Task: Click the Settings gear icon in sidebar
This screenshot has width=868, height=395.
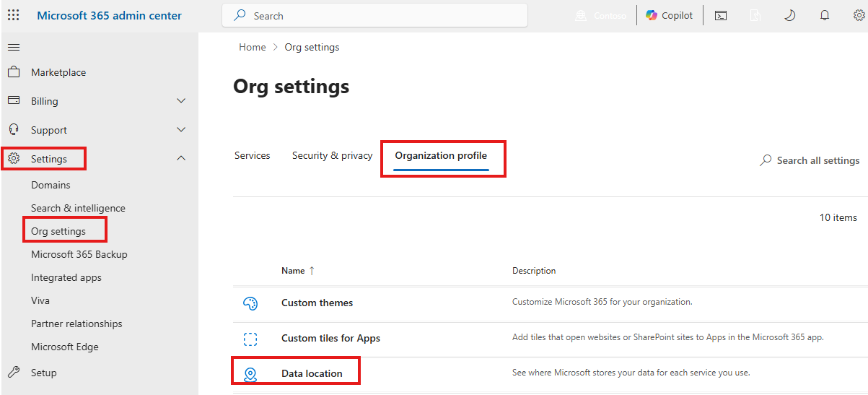Action: [14, 159]
